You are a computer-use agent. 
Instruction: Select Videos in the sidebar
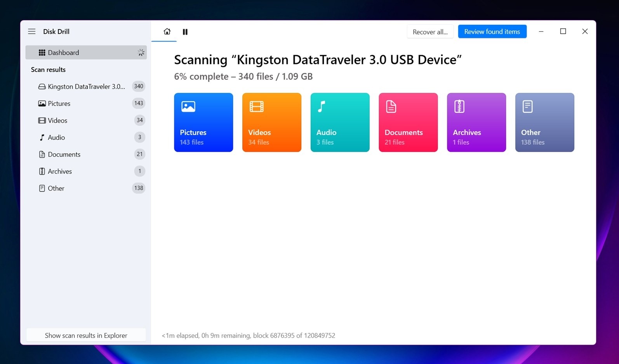pos(86,120)
